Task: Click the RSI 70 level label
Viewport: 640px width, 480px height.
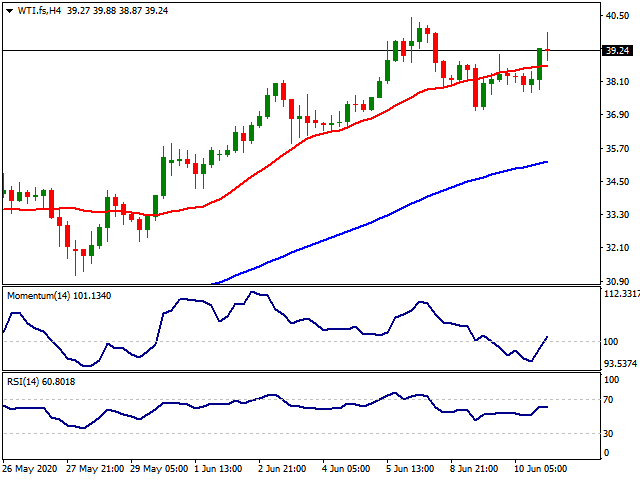Action: (x=608, y=400)
